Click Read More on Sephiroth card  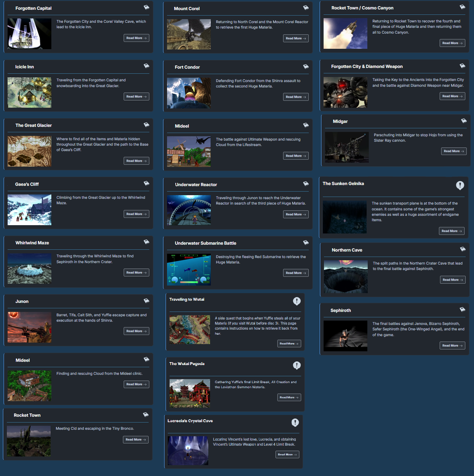click(x=452, y=346)
